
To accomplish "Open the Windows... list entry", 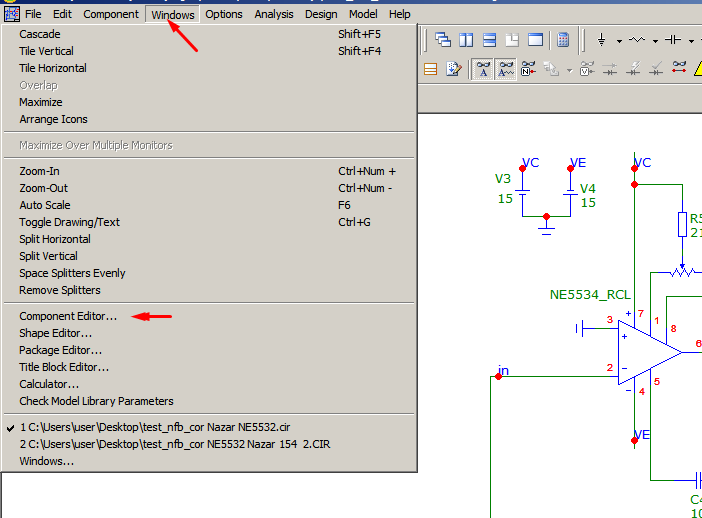I will (209, 461).
